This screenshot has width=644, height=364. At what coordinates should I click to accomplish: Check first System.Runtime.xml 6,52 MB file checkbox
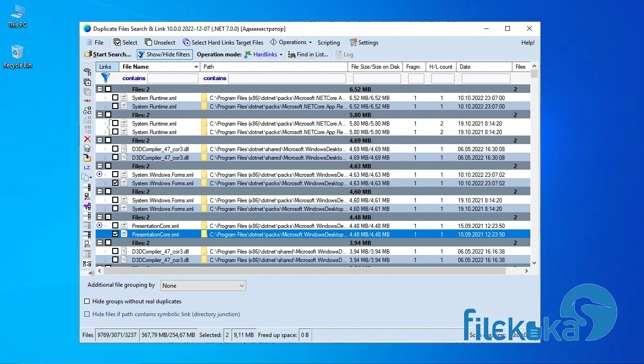tap(116, 98)
